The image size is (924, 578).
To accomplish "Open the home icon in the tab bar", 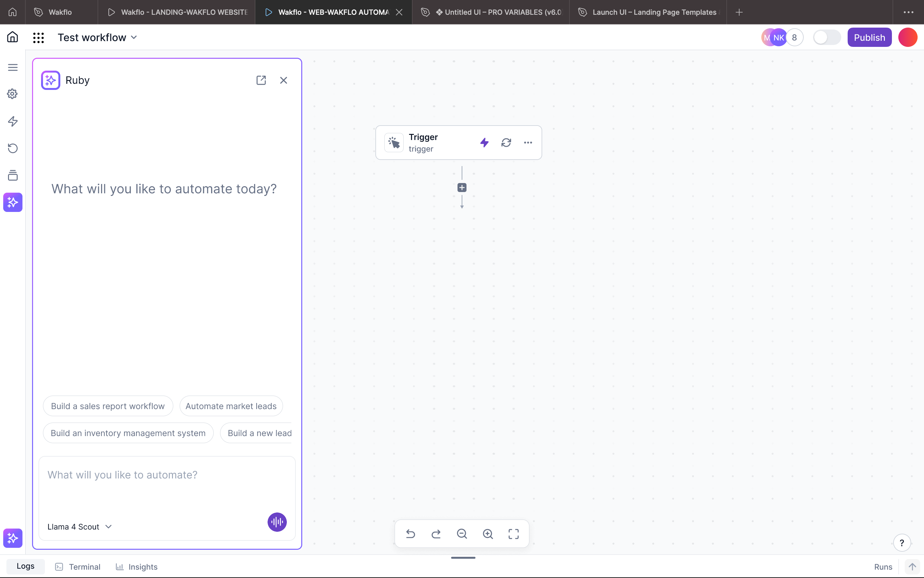I will click(x=13, y=12).
